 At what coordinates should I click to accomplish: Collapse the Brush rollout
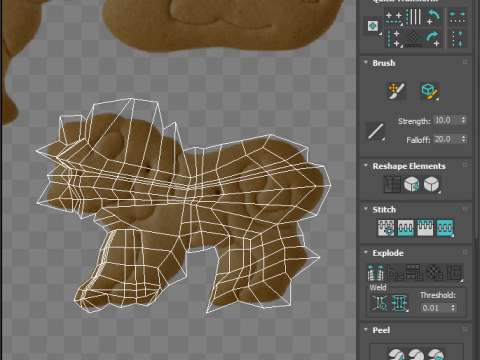366,63
